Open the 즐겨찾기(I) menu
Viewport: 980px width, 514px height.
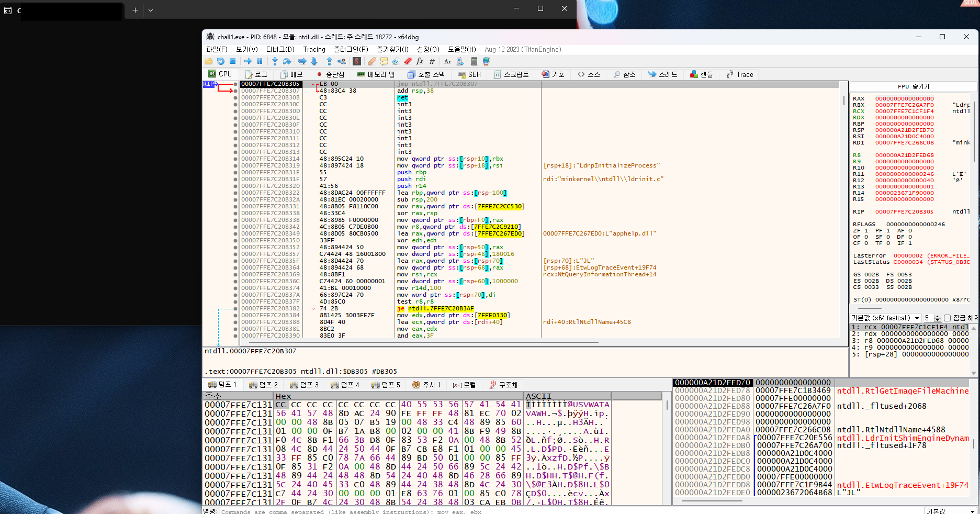pos(393,49)
